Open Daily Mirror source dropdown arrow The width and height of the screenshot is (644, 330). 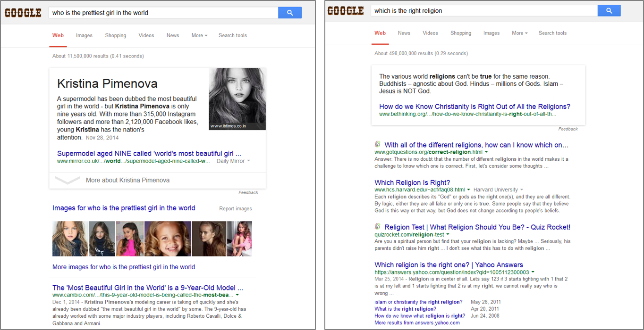click(x=249, y=161)
